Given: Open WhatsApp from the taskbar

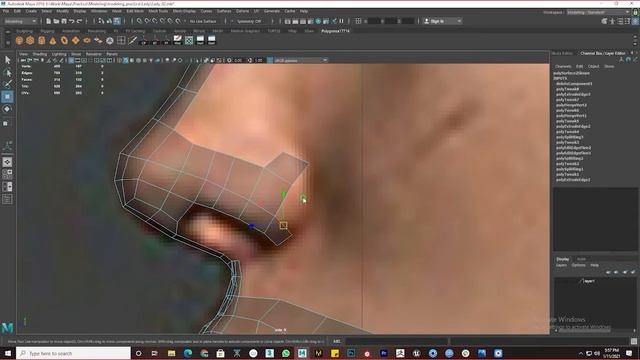Looking at the screenshot, I should [x=286, y=353].
